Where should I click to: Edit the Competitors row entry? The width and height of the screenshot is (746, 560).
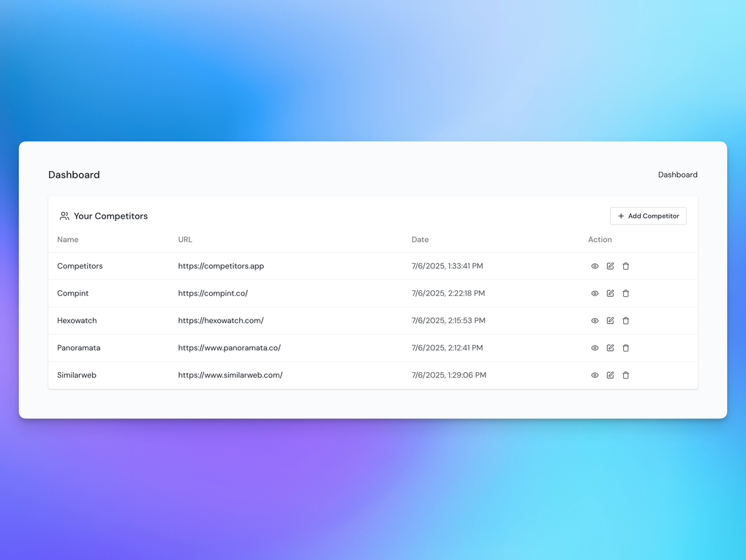(611, 266)
